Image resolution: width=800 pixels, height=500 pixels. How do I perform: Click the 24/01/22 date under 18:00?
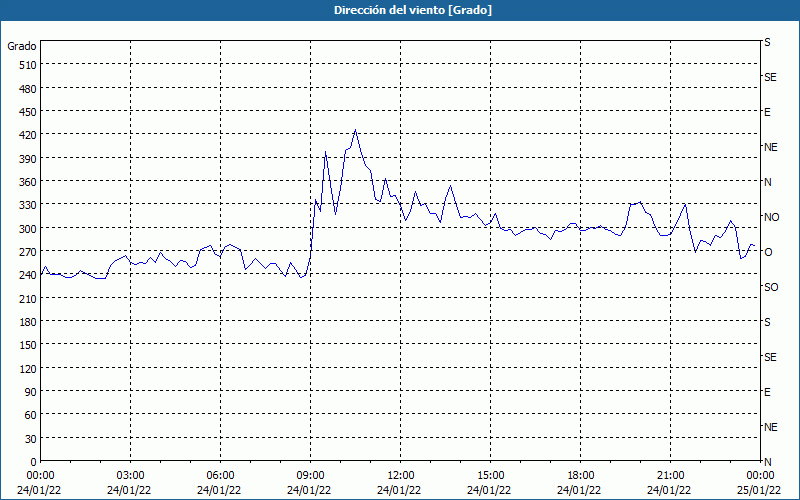coord(579,490)
